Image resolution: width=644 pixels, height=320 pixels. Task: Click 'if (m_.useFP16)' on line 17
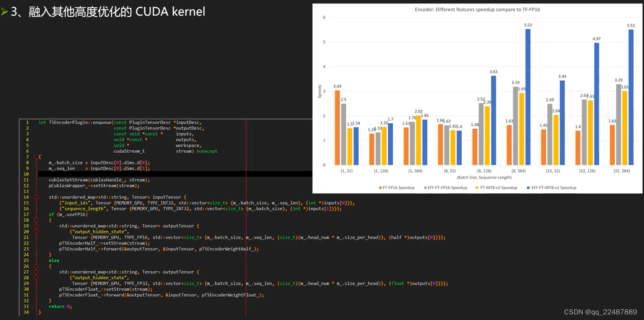[68, 215]
